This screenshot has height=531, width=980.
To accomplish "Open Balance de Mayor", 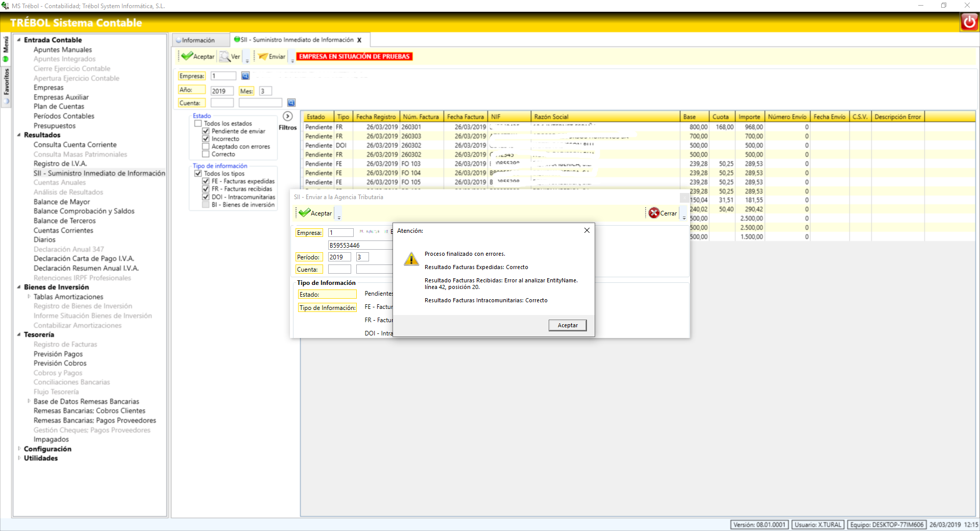I will 62,202.
